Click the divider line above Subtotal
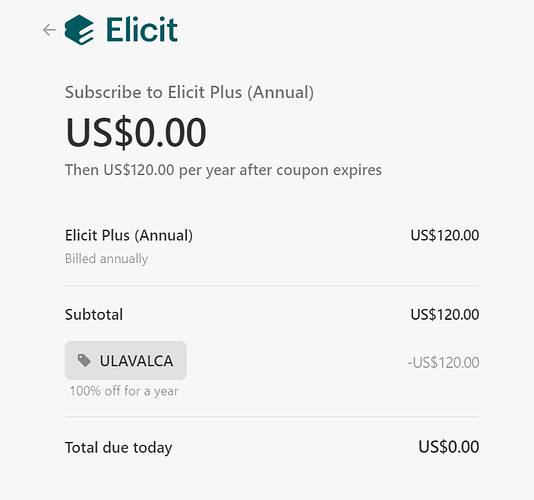This screenshot has width=534, height=500. pyautogui.click(x=272, y=286)
